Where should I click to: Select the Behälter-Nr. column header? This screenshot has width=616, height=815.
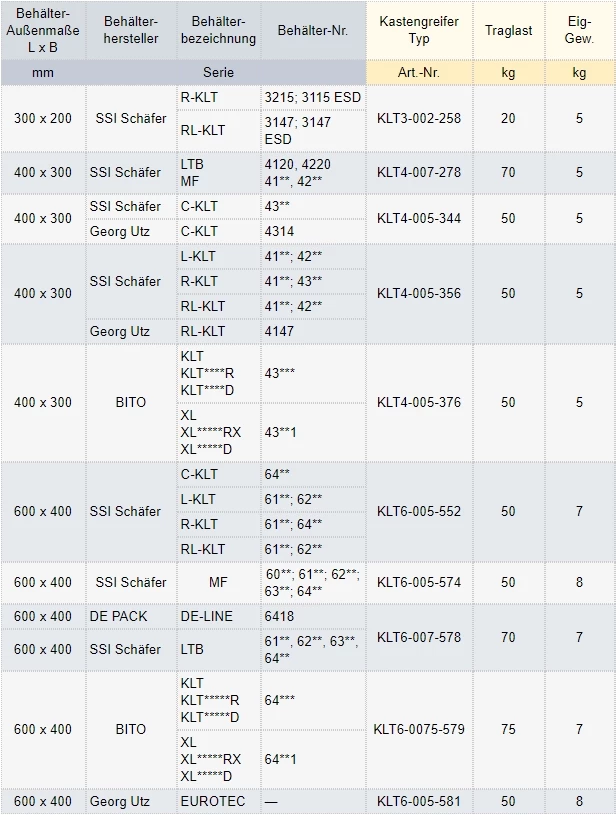click(313, 30)
